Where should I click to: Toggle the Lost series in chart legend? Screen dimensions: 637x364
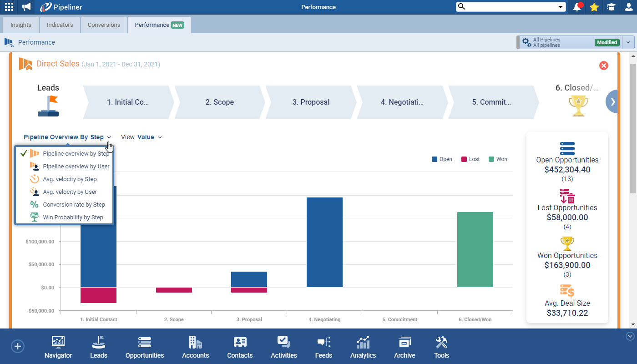pyautogui.click(x=470, y=159)
